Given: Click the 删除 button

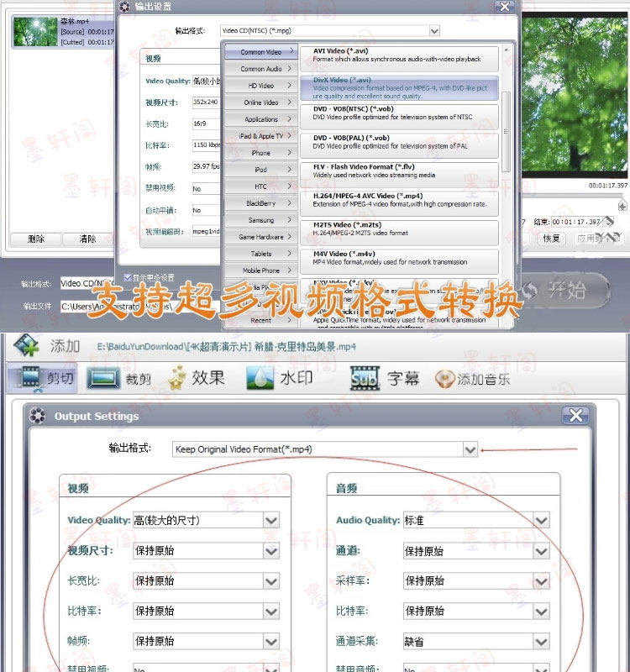Looking at the screenshot, I should (x=35, y=239).
